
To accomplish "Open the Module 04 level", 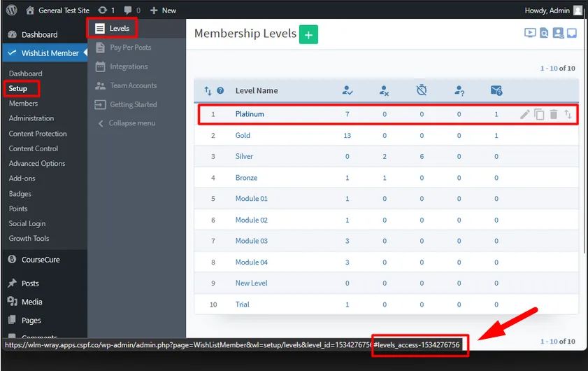I will click(x=251, y=262).
